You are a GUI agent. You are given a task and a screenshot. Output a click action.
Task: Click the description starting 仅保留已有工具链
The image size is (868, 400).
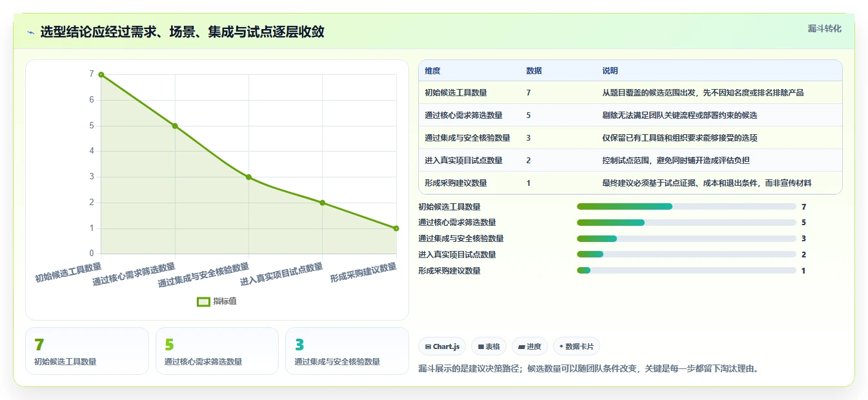(x=680, y=137)
